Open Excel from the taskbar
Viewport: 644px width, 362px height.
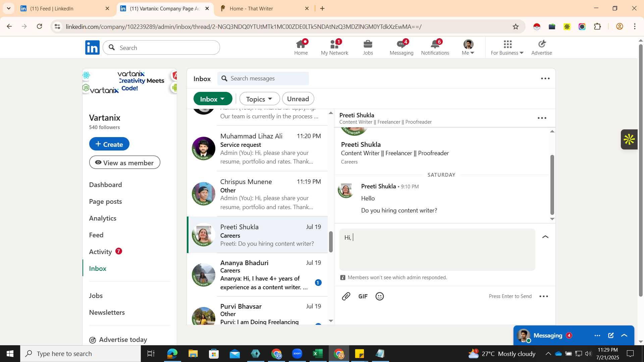(318, 354)
